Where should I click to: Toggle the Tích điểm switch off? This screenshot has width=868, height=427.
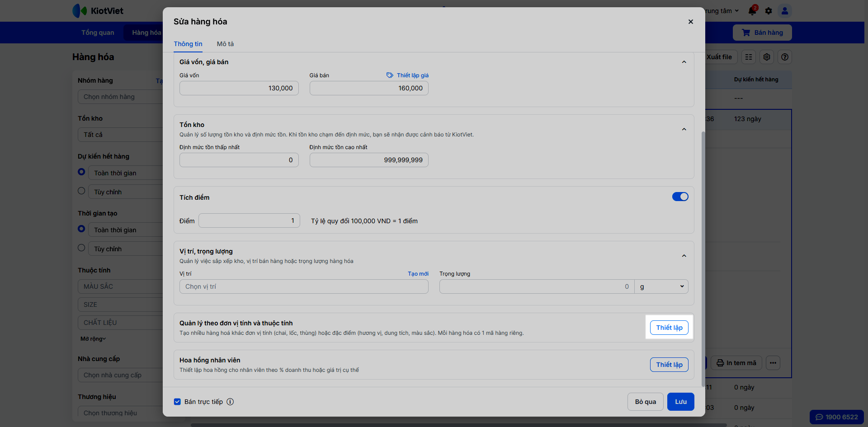(x=680, y=197)
